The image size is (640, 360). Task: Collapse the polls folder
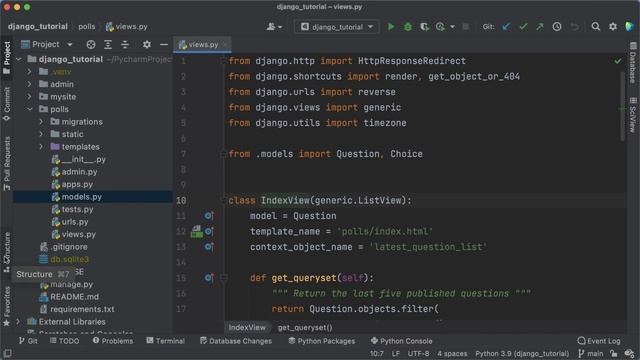coord(29,109)
